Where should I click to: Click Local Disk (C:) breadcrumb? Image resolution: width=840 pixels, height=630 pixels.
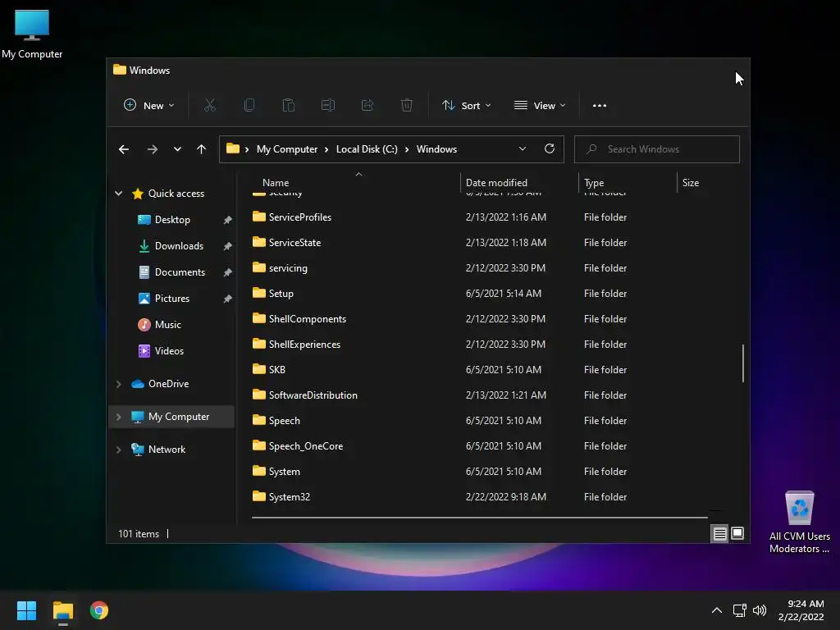tap(367, 149)
